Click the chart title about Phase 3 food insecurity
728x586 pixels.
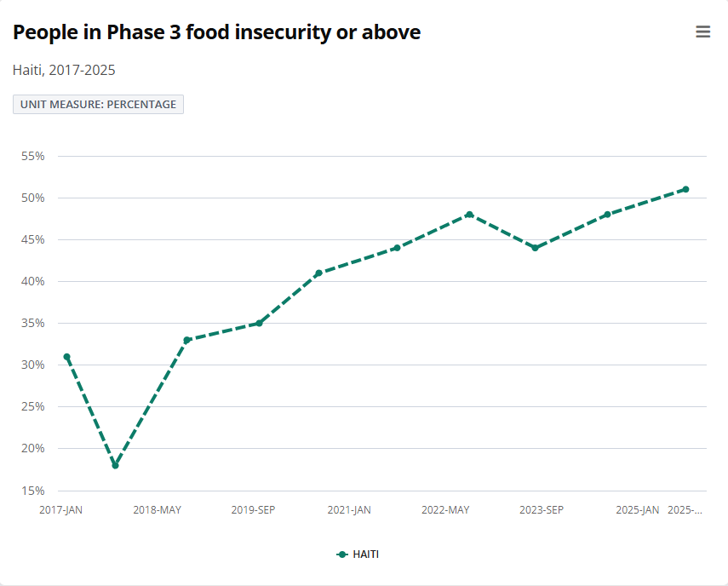click(216, 32)
